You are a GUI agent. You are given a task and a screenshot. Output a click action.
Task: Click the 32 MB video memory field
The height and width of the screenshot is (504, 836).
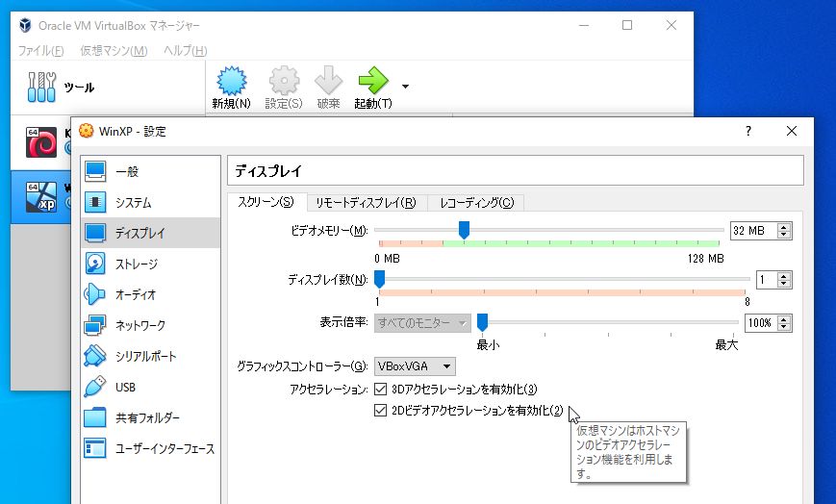pyautogui.click(x=753, y=231)
